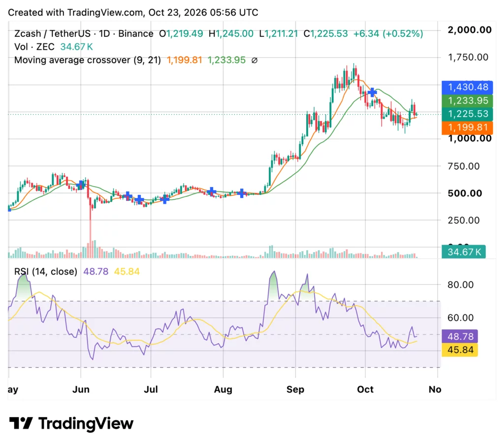
Task: Click the +6.34 (+0.52%) change value
Action: [x=388, y=33]
